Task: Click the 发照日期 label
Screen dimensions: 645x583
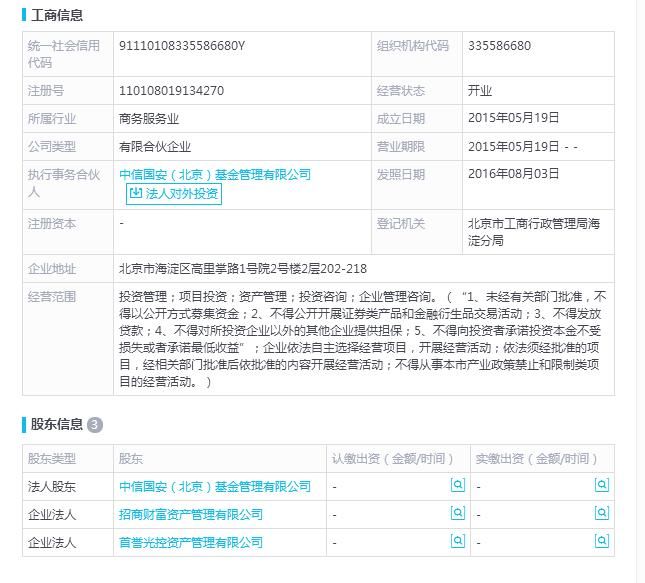Action: [x=401, y=175]
